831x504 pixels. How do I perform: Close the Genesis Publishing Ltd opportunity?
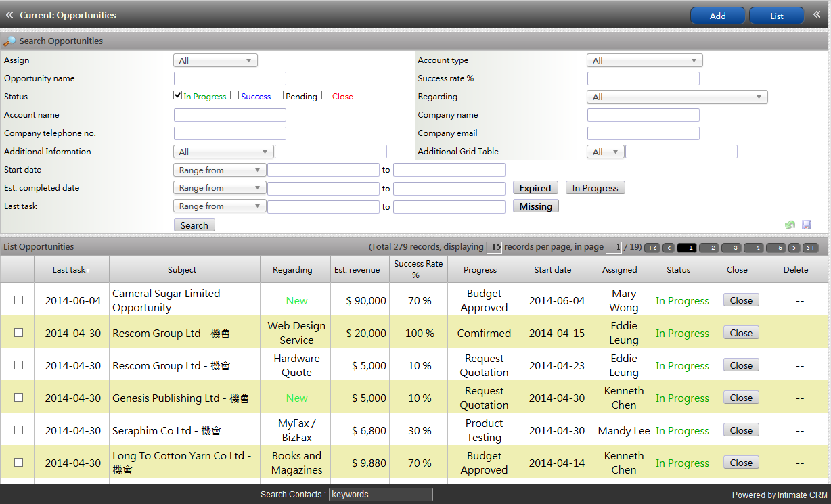(741, 397)
